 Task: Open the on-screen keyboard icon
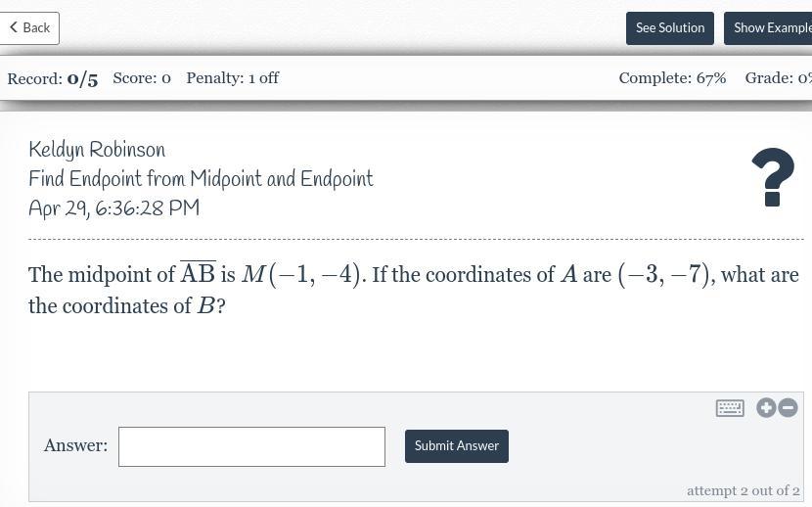[730, 408]
